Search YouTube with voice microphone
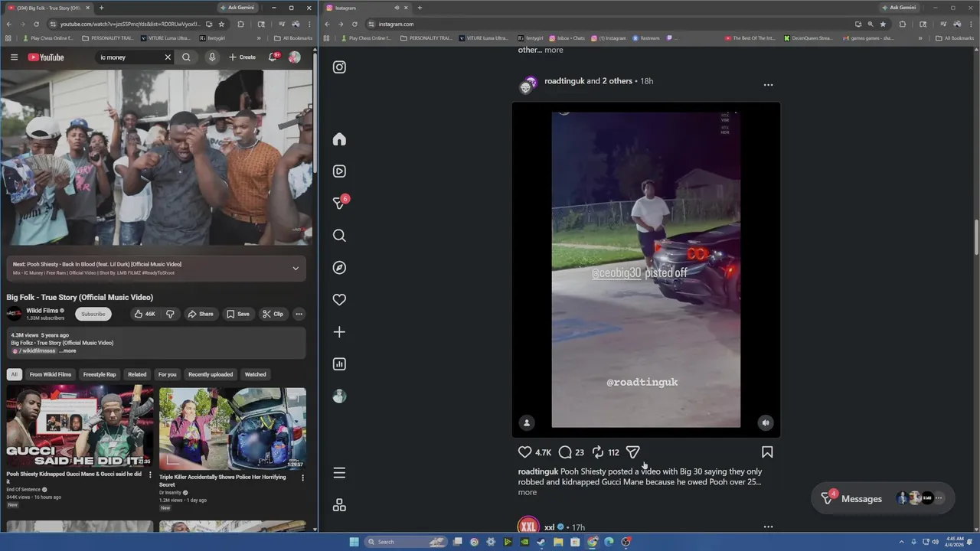Screen dimensions: 980x551 coord(212,57)
